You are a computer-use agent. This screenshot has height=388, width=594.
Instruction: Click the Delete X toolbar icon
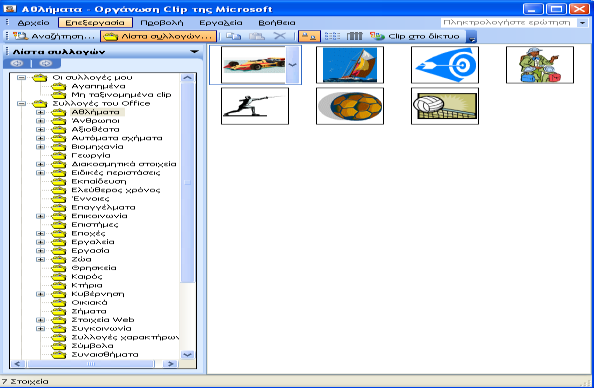tap(280, 36)
